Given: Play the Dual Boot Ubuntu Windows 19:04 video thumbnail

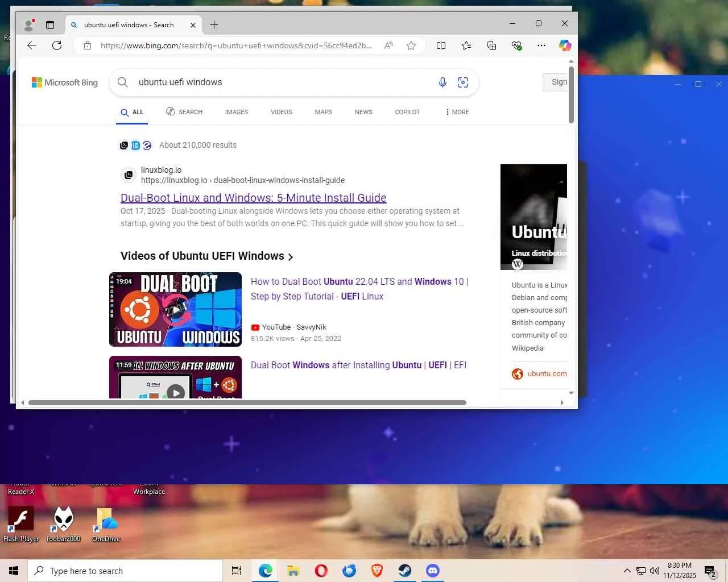Looking at the screenshot, I should [x=175, y=309].
